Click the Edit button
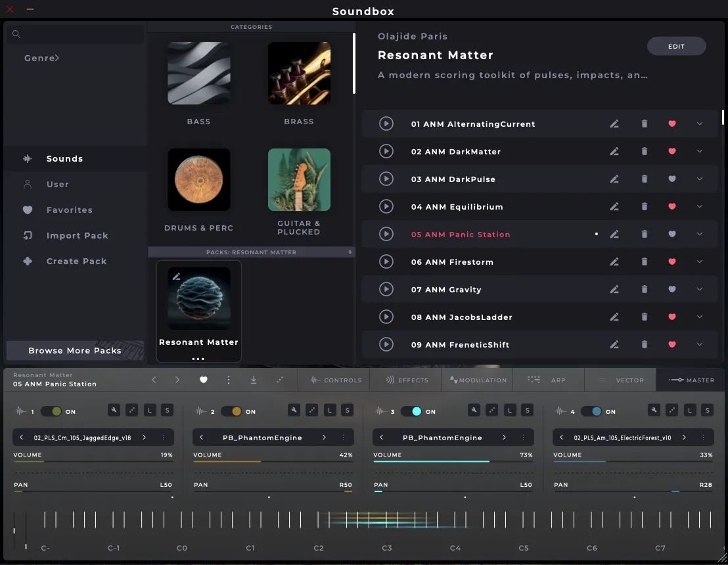 coord(676,46)
